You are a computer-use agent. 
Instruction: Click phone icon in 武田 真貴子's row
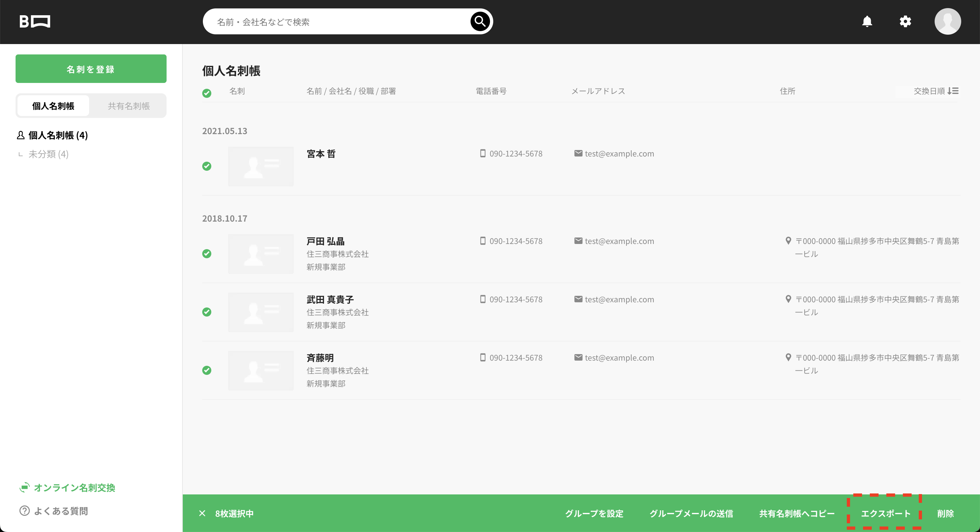[483, 299]
